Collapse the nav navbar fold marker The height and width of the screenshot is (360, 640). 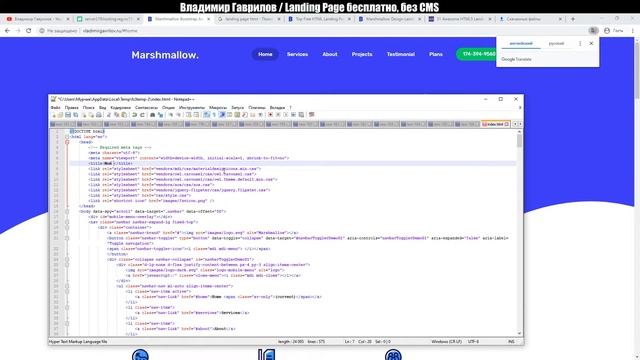click(67, 222)
